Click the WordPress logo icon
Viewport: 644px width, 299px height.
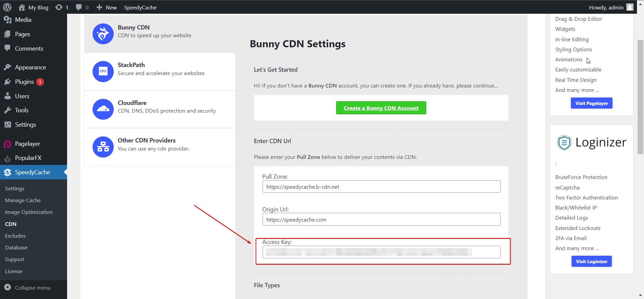[x=7, y=7]
